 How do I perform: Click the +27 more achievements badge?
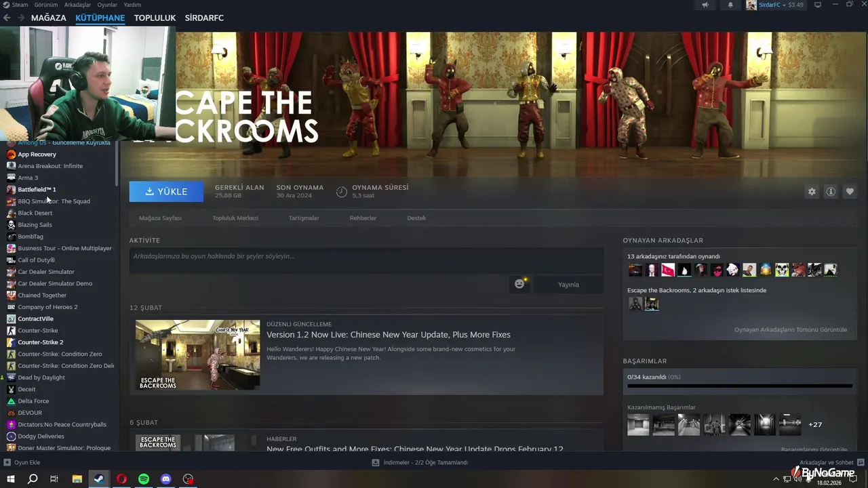coord(815,425)
